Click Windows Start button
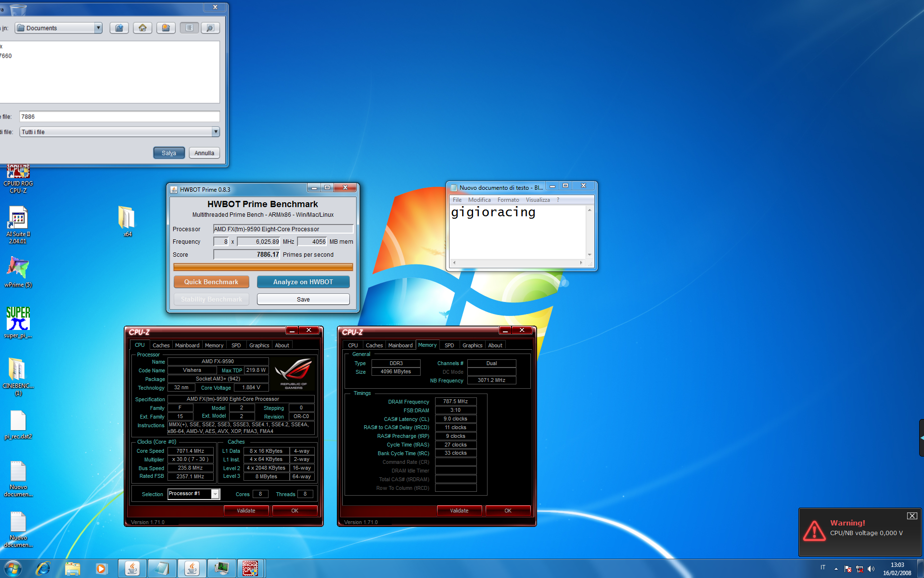 pyautogui.click(x=13, y=568)
